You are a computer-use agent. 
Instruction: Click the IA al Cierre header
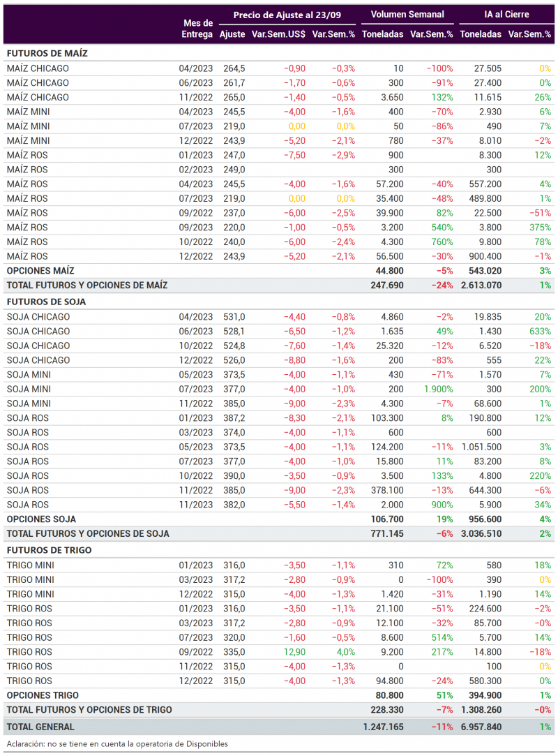[x=506, y=15]
